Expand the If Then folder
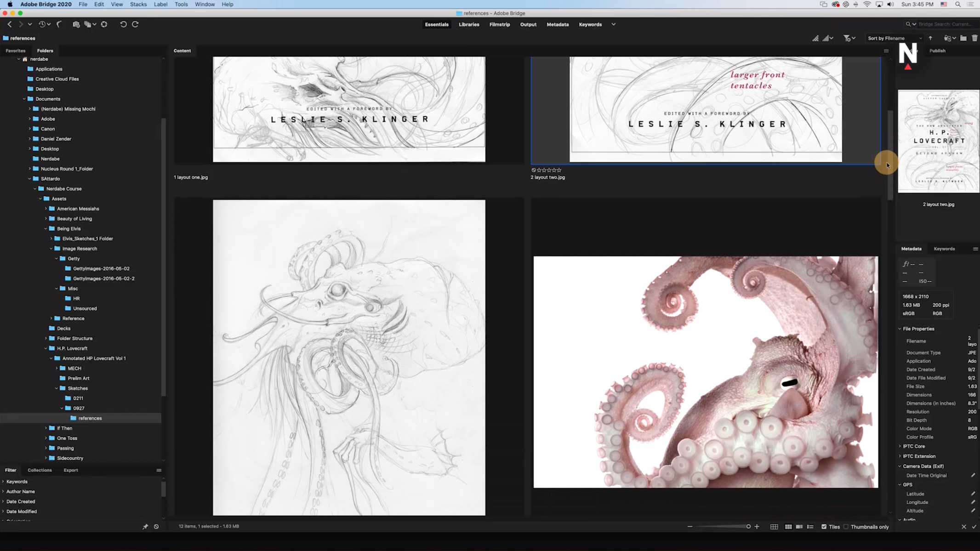Viewport: 980px width, 551px height. tap(46, 428)
